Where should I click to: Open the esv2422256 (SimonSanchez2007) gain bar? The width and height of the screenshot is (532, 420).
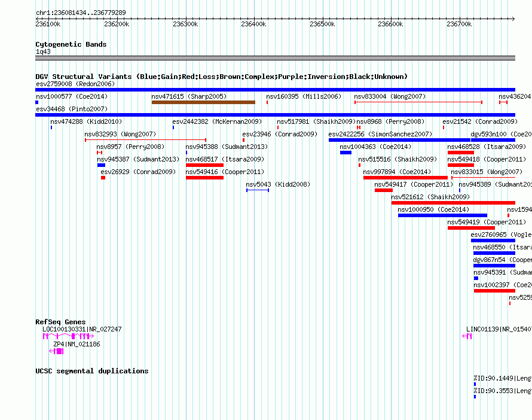399,140
